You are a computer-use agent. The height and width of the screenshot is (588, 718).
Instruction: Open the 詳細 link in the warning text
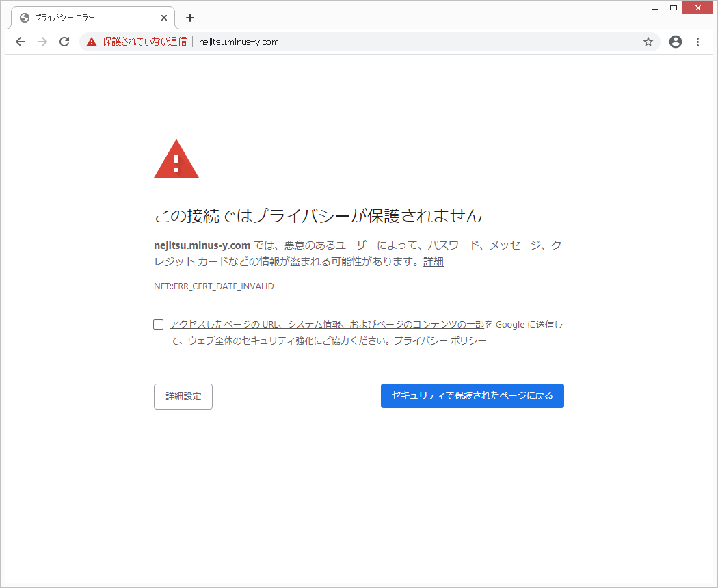433,261
